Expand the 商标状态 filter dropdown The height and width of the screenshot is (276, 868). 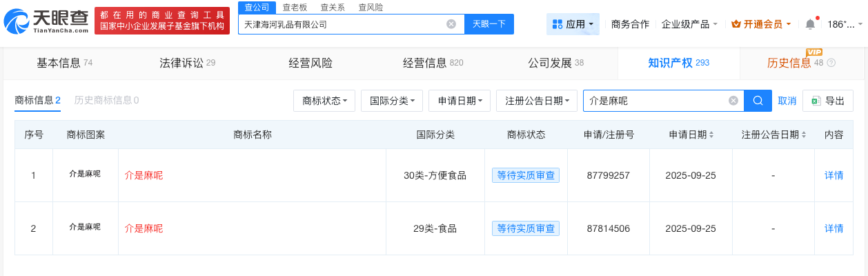tap(324, 101)
